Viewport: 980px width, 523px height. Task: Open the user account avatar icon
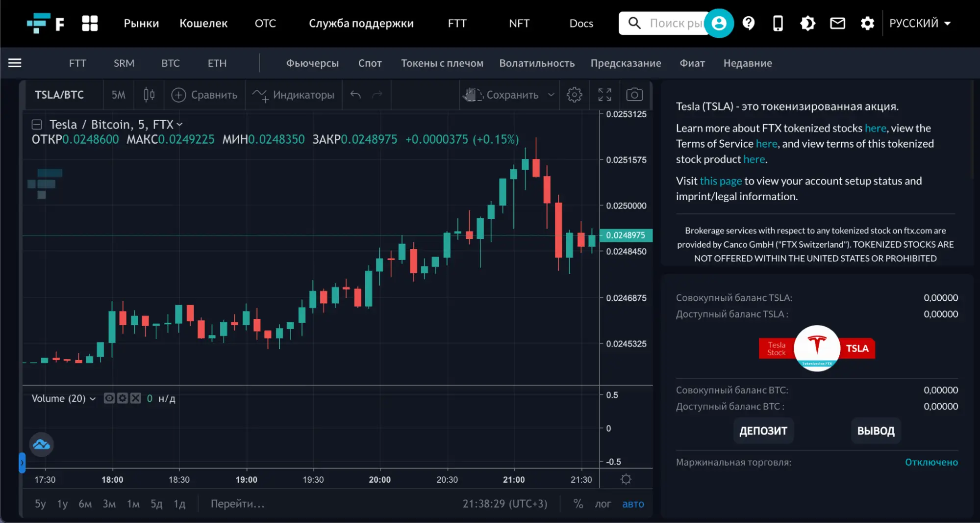click(719, 23)
